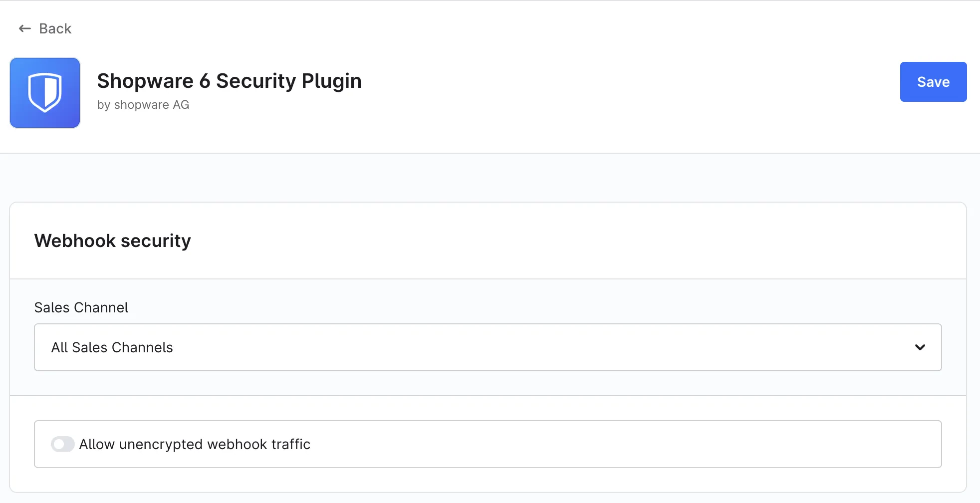The width and height of the screenshot is (980, 503).
Task: Click 'Allow unencrypted webhook traffic' label
Action: click(x=195, y=444)
